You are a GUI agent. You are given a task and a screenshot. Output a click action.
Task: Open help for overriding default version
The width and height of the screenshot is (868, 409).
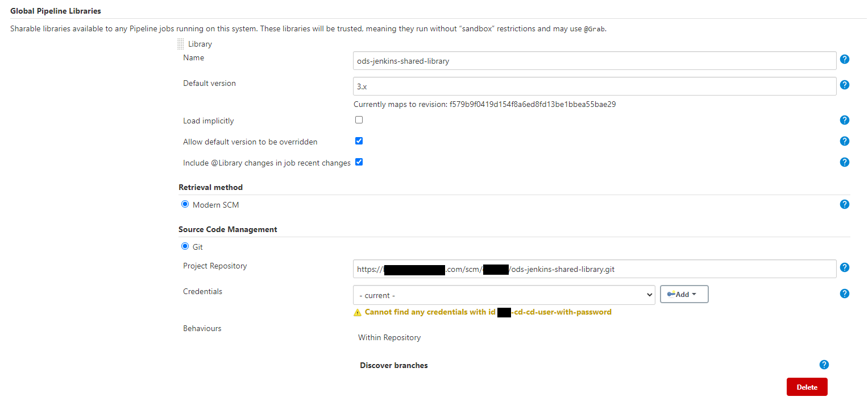point(844,141)
